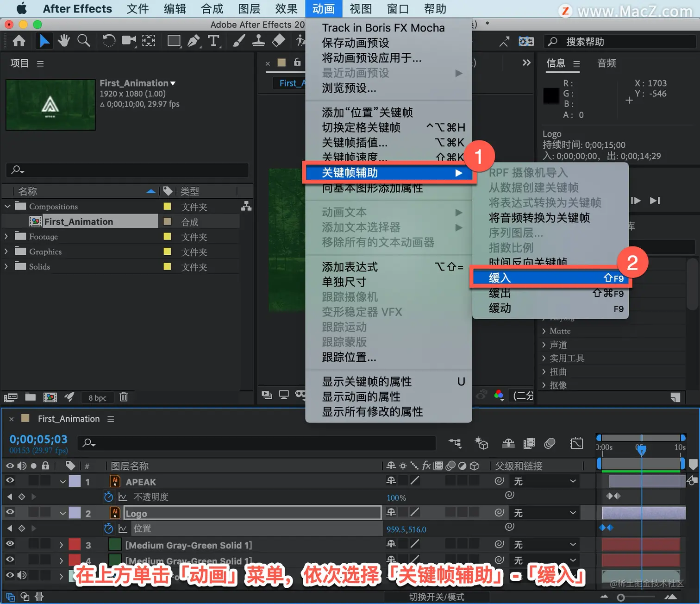The height and width of the screenshot is (604, 700).
Task: Enable Motion Blur icon in timeline
Action: (550, 444)
